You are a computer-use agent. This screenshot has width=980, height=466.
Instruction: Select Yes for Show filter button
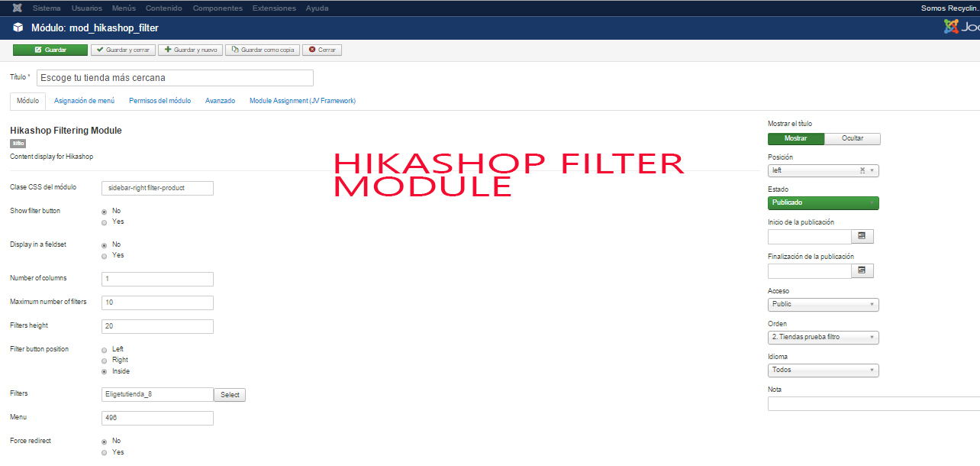pos(105,222)
